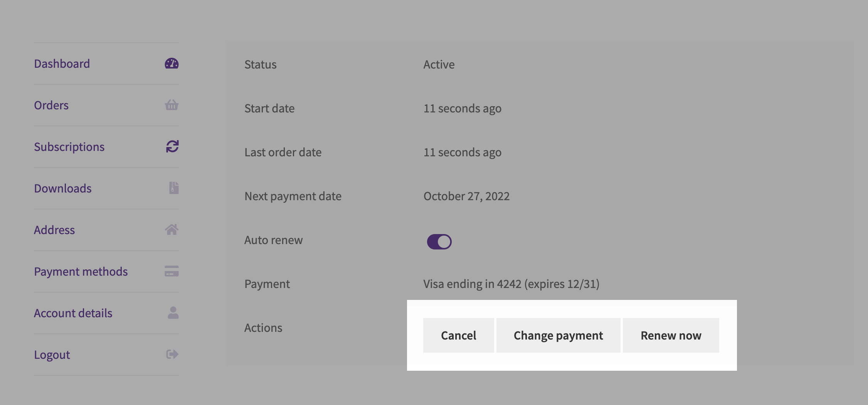
Task: Select the Orders basket icon
Action: point(171,105)
